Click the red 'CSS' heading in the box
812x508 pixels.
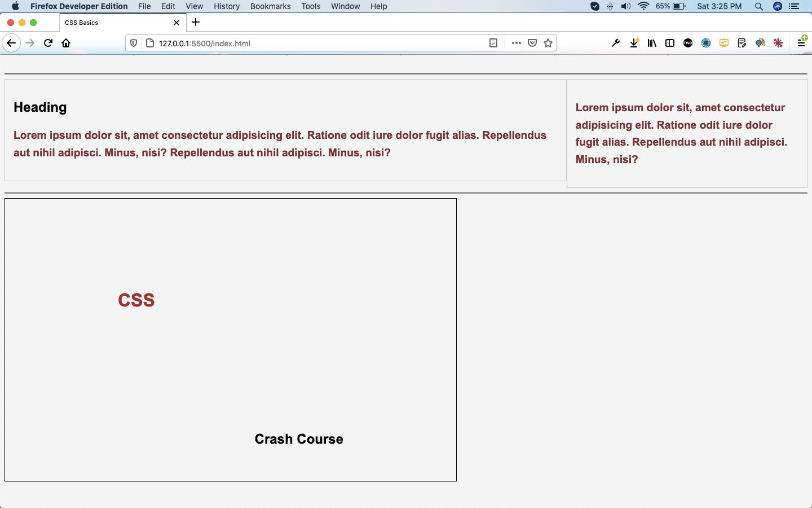click(136, 300)
